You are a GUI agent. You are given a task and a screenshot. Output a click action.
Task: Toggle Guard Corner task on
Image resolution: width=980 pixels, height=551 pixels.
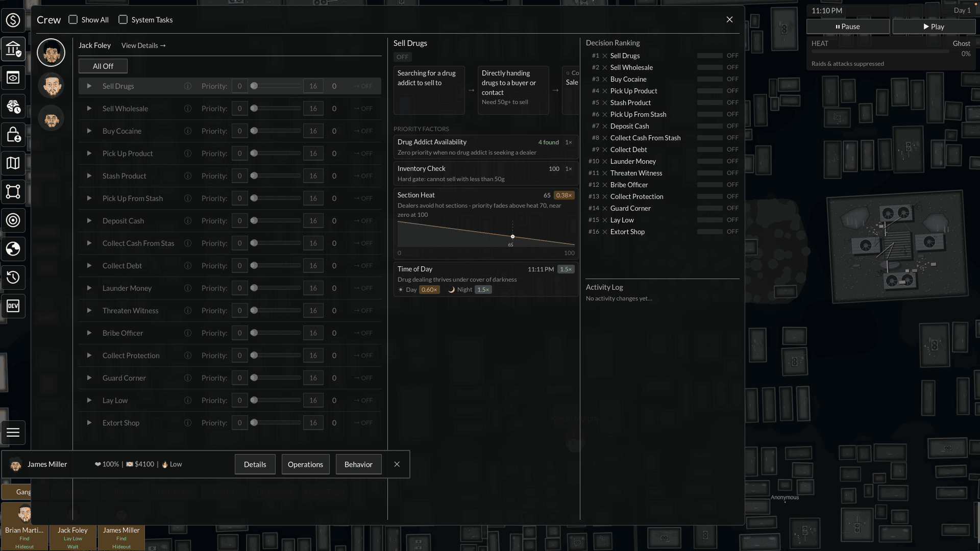pos(363,378)
